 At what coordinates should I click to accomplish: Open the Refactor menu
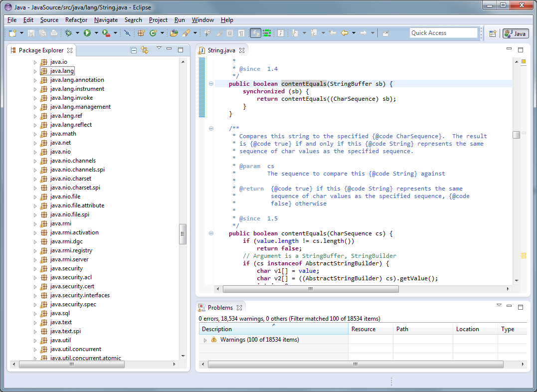click(x=76, y=20)
